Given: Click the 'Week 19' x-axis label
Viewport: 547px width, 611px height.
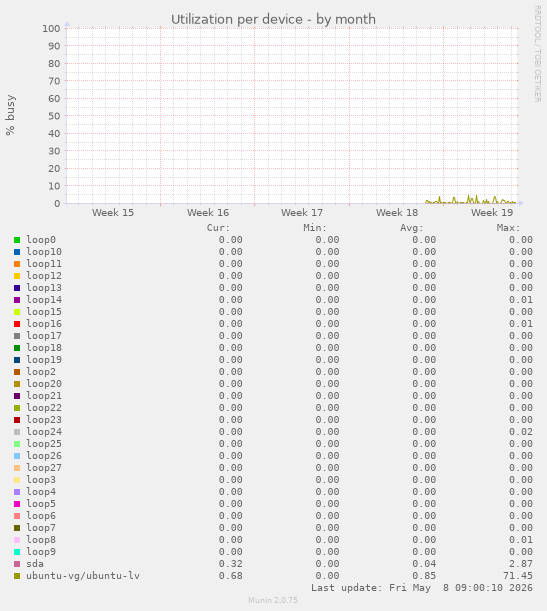Looking at the screenshot, I should point(492,213).
